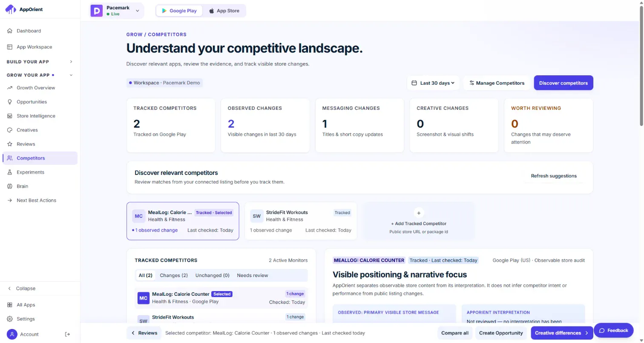Open Dashboard in the sidebar
The width and height of the screenshot is (644, 343).
pos(40,31)
